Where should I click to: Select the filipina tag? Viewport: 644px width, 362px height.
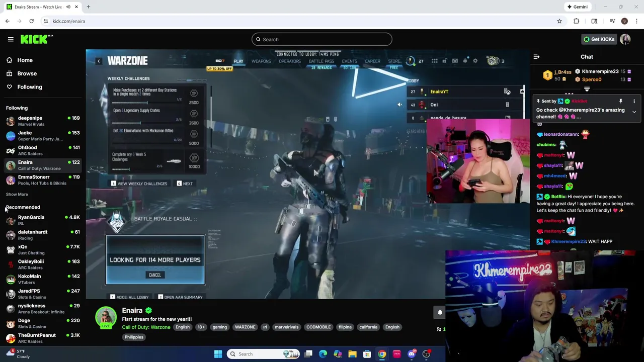345,327
